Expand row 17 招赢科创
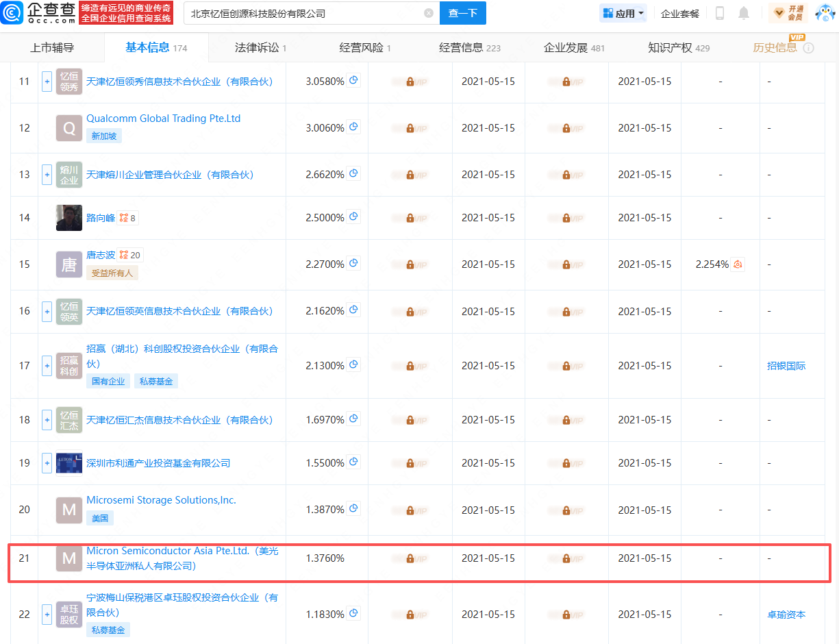 click(47, 366)
